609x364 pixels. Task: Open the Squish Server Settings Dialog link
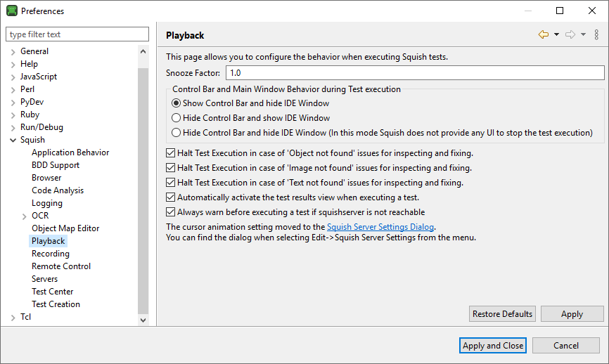[x=380, y=227]
